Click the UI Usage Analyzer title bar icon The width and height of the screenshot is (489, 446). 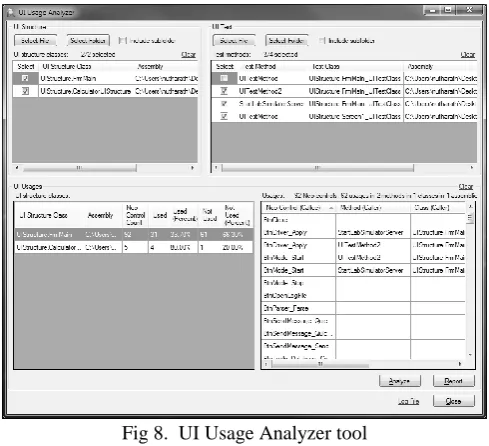(10, 13)
